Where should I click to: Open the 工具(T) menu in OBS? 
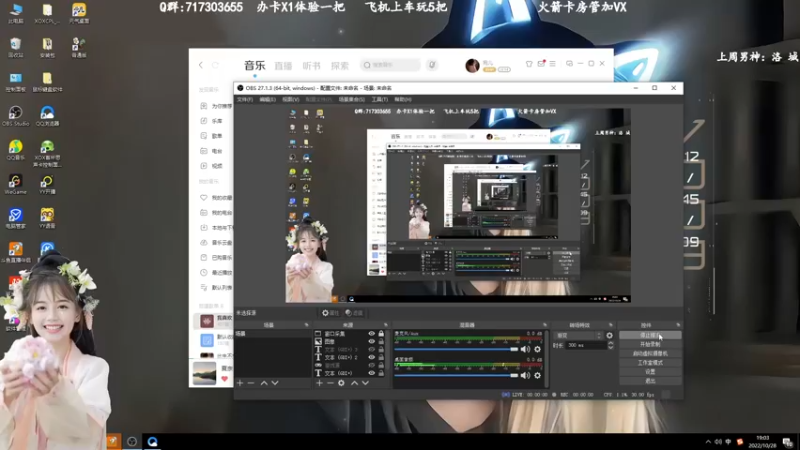(380, 99)
